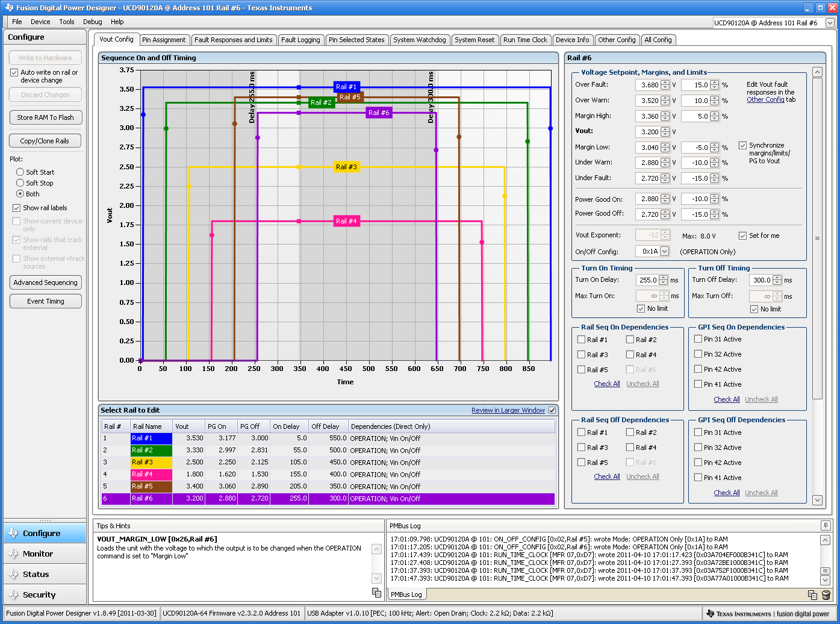Image resolution: width=840 pixels, height=624 pixels.
Task: Open the On/Off Config dropdown
Action: pos(664,251)
